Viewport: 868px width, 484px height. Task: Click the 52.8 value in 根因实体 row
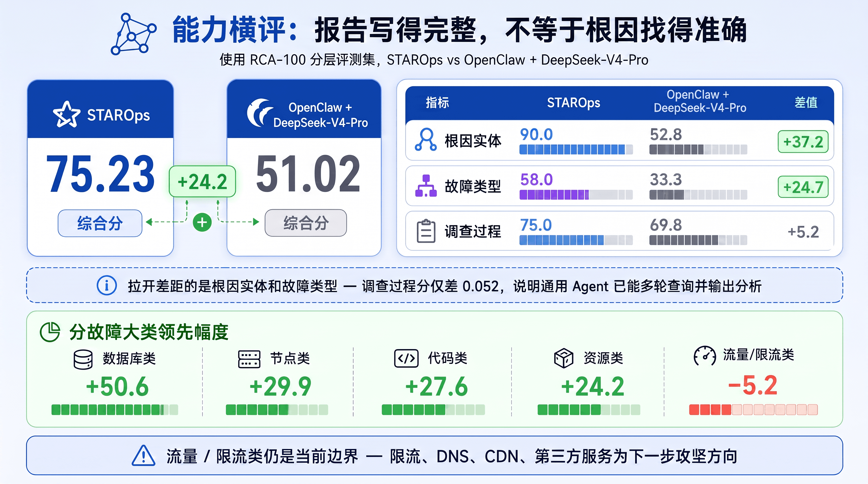pyautogui.click(x=666, y=134)
